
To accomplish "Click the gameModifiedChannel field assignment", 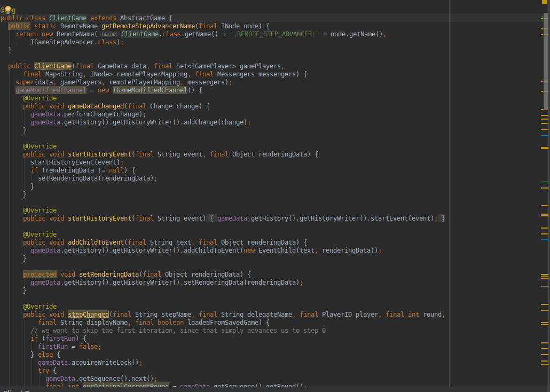I will [x=51, y=90].
